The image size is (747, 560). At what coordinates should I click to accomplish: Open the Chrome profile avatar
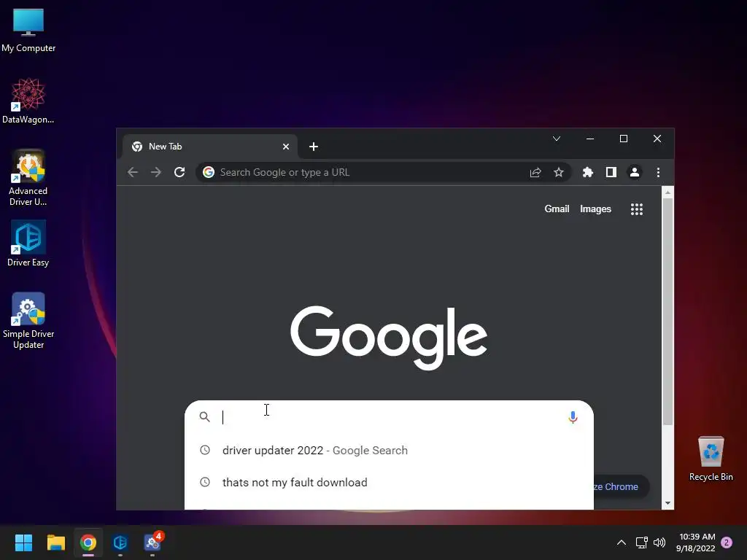pyautogui.click(x=635, y=172)
